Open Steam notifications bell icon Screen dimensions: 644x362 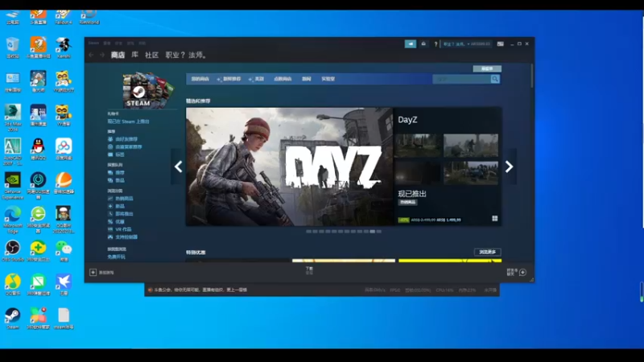coord(423,44)
